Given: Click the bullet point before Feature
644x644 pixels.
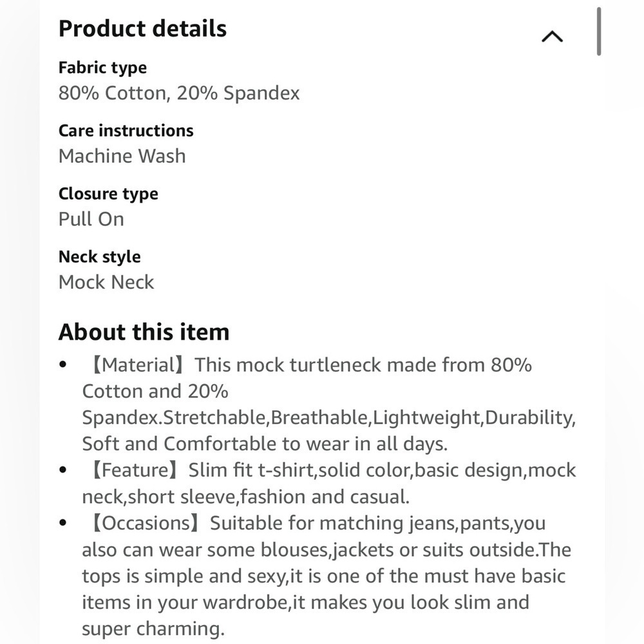Looking at the screenshot, I should pos(63,469).
